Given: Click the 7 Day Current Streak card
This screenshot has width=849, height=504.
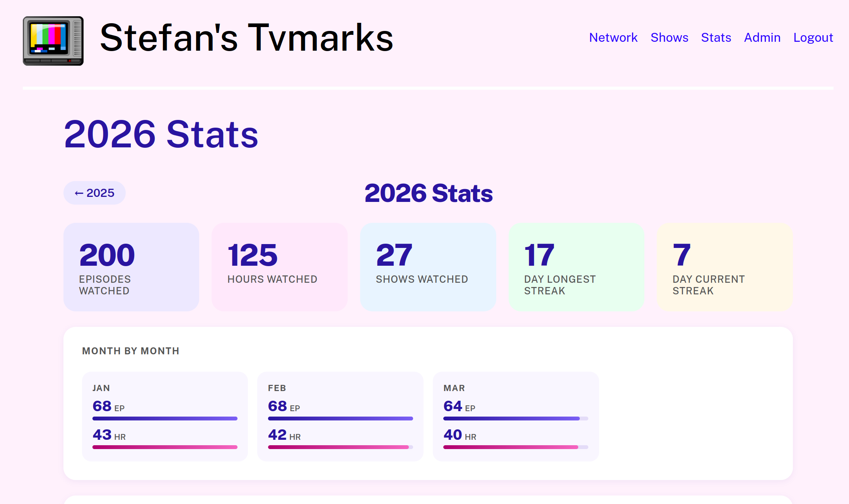Looking at the screenshot, I should click(724, 267).
